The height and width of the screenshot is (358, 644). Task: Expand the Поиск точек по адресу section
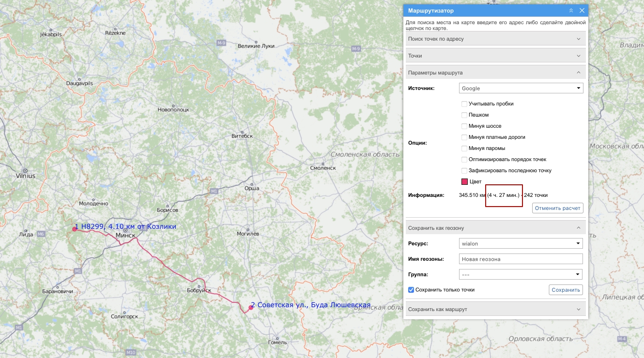(x=495, y=39)
